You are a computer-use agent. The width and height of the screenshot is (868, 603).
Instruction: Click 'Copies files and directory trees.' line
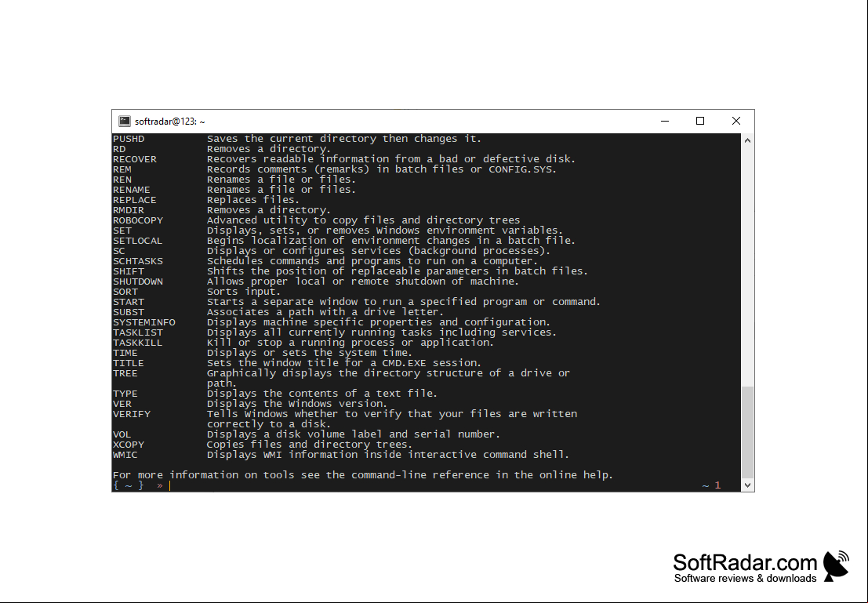pos(310,445)
